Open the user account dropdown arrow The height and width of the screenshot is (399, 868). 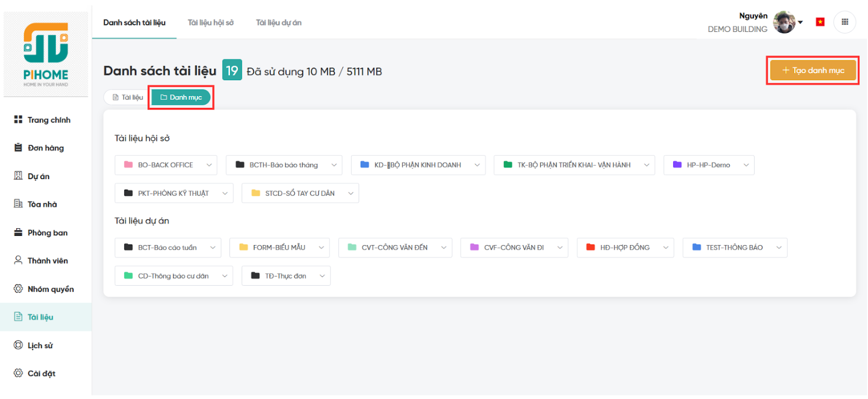point(800,23)
